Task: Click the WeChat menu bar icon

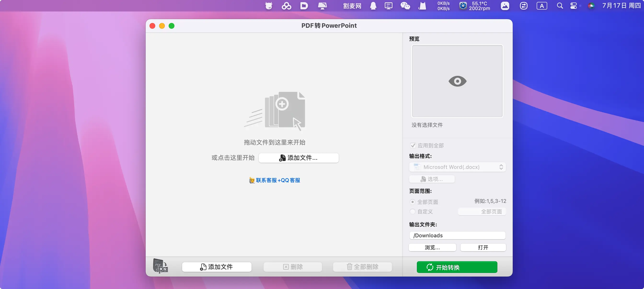Action: pos(405,6)
